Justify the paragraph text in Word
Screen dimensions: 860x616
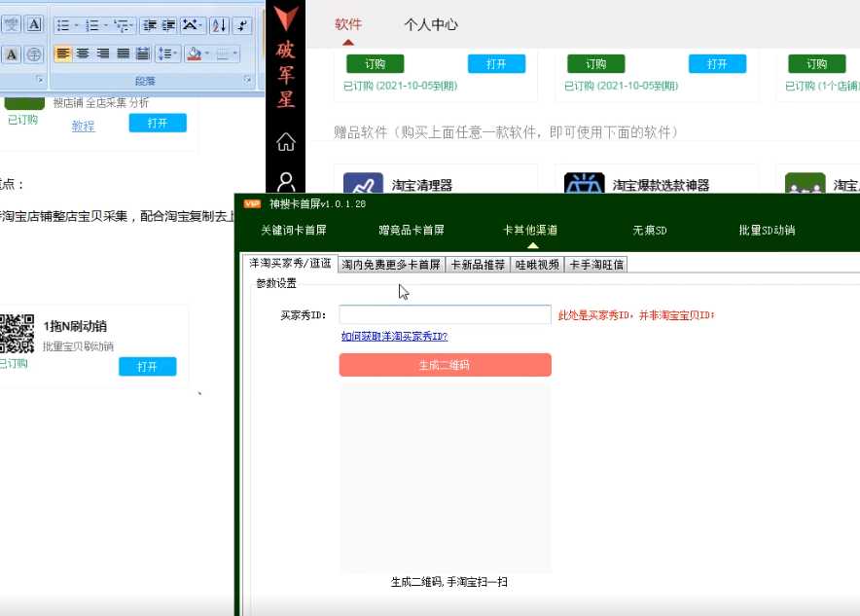[x=124, y=54]
